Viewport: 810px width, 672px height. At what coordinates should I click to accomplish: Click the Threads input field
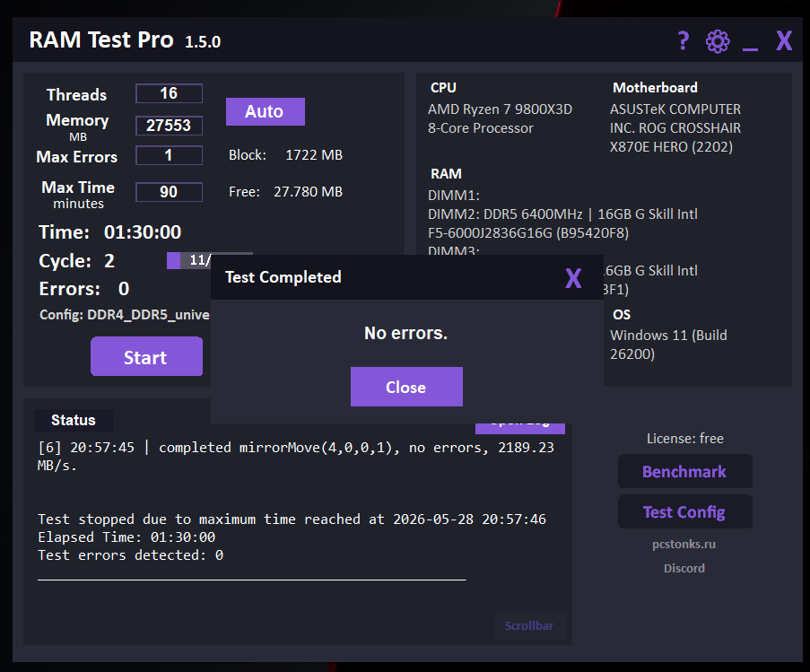coord(169,93)
